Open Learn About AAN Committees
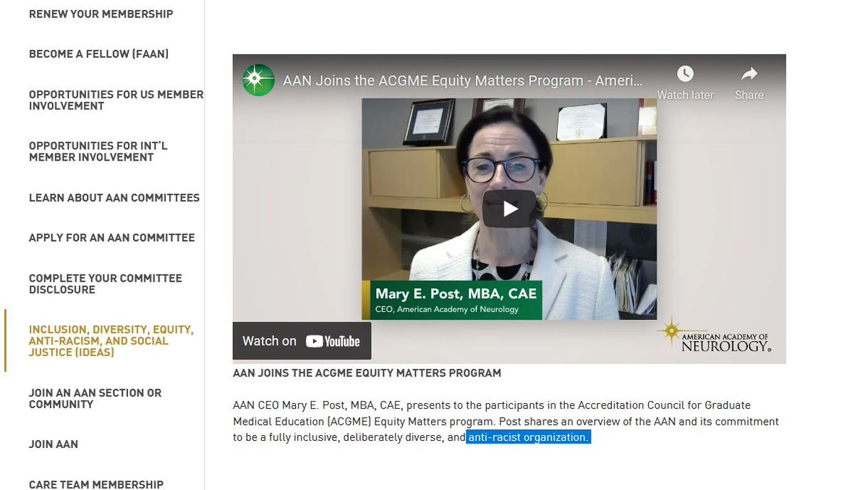Image resolution: width=868 pixels, height=490 pixels. coord(114,198)
